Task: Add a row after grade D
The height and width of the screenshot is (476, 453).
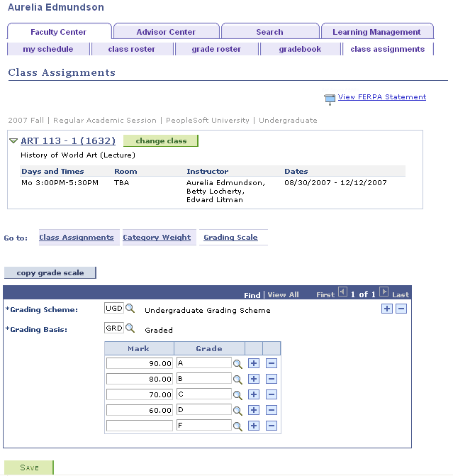Action: (x=254, y=410)
